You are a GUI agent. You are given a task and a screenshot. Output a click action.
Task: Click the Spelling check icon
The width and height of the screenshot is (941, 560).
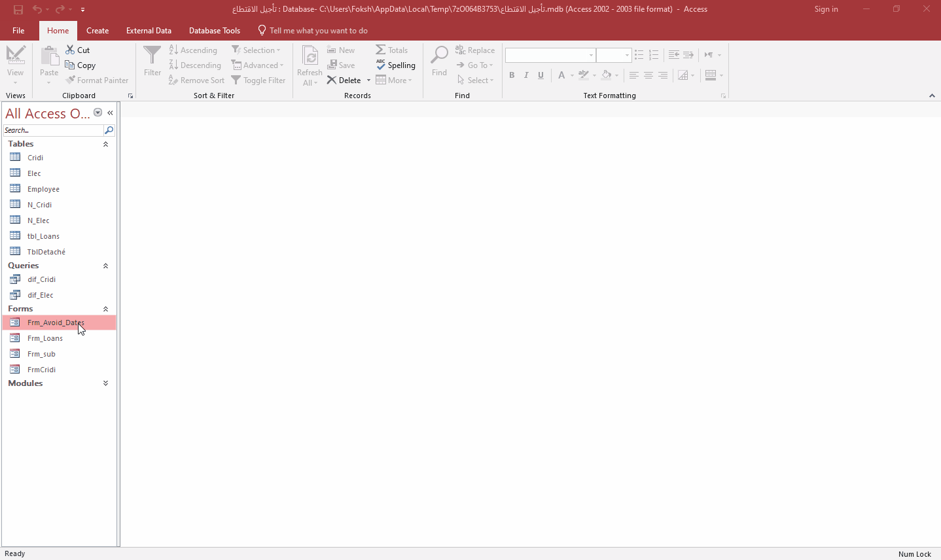[381, 65]
